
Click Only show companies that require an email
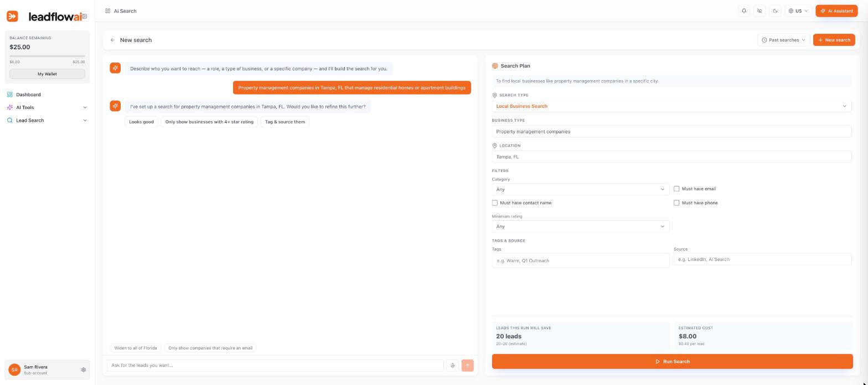coord(210,348)
